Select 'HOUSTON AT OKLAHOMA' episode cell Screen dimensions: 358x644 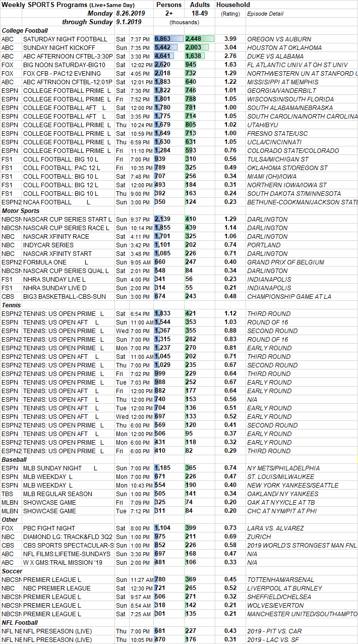284,47
